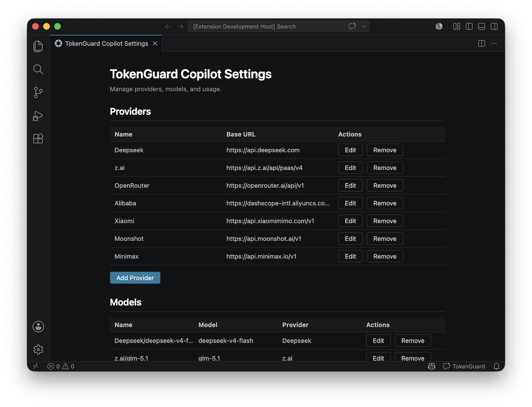Click the truncated dashscope-intl.aliyuncs URL cell
Image resolution: width=532 pixels, height=407 pixels.
[x=278, y=203]
